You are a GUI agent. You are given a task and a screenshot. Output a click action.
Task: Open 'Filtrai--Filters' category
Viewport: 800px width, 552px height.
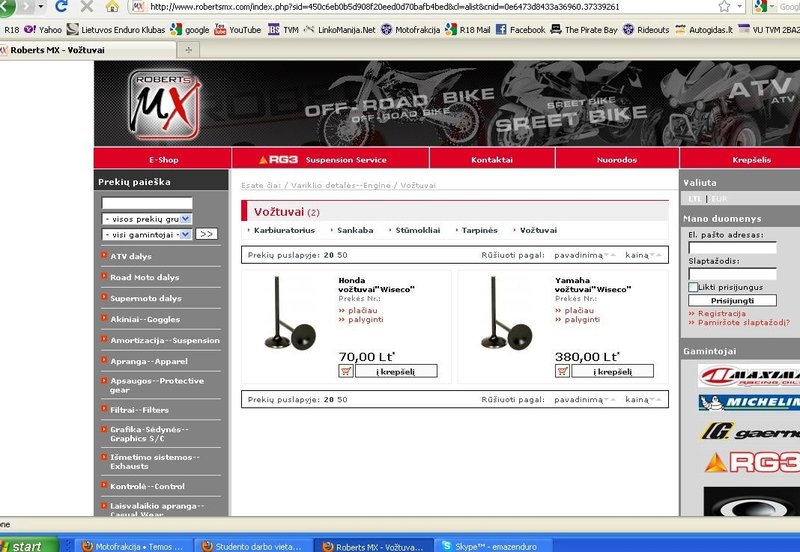tap(139, 410)
